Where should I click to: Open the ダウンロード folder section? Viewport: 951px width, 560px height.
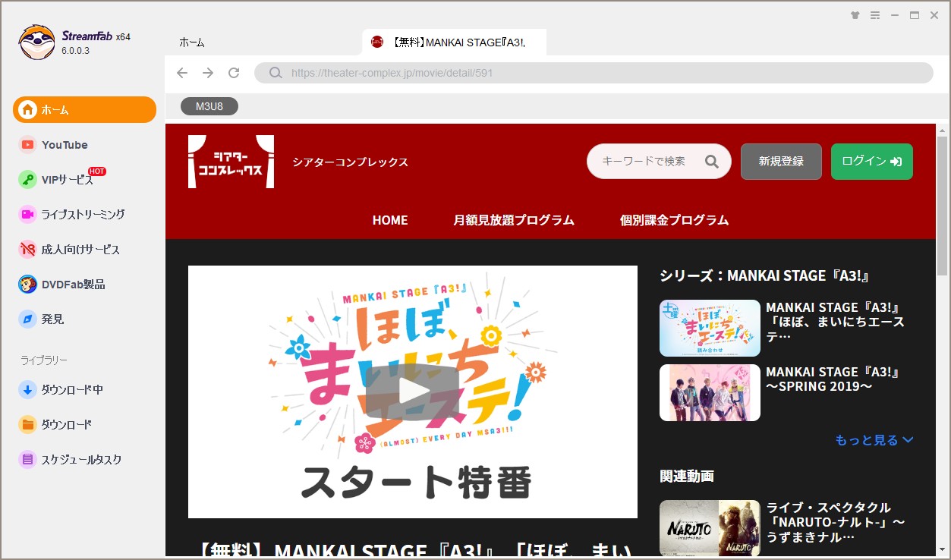(55, 424)
